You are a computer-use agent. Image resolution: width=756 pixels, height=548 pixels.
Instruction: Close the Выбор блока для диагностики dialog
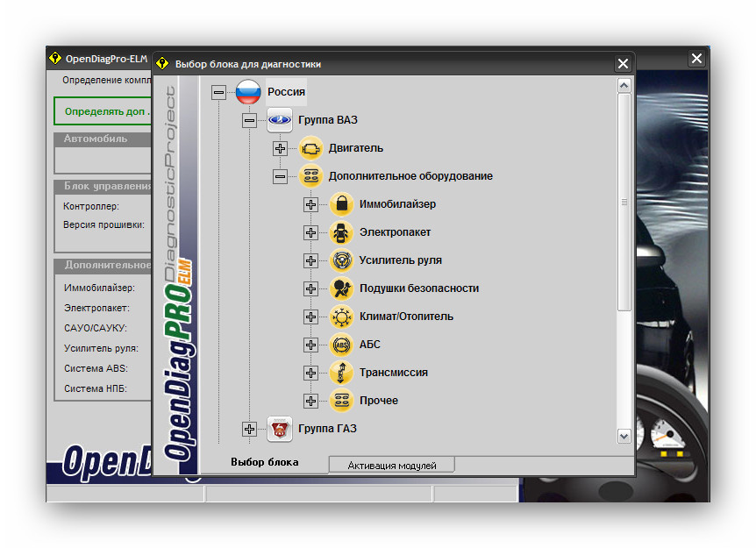pos(623,64)
